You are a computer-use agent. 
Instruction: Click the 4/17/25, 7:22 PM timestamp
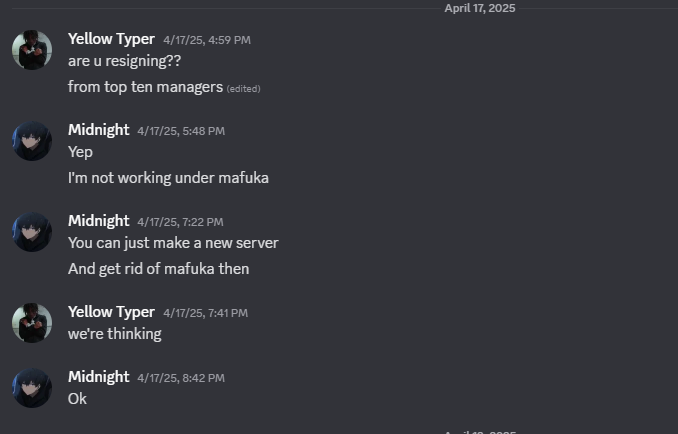(180, 222)
